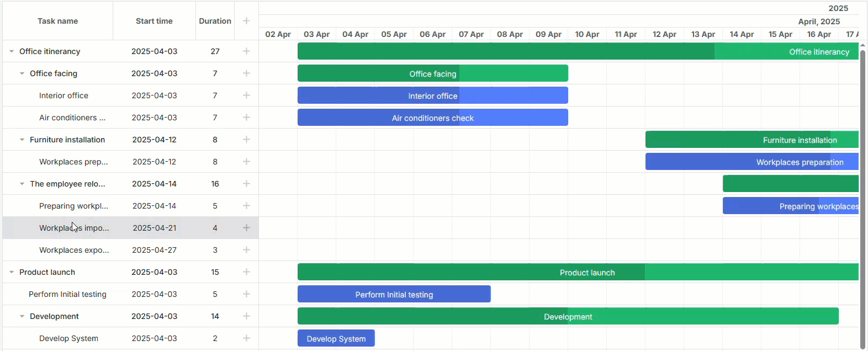
Task: Collapse the Furniture installation group
Action: pos(22,140)
